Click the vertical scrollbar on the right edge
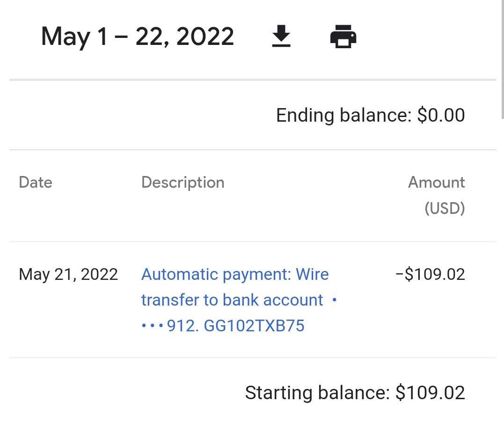504x424 pixels. 503,59
